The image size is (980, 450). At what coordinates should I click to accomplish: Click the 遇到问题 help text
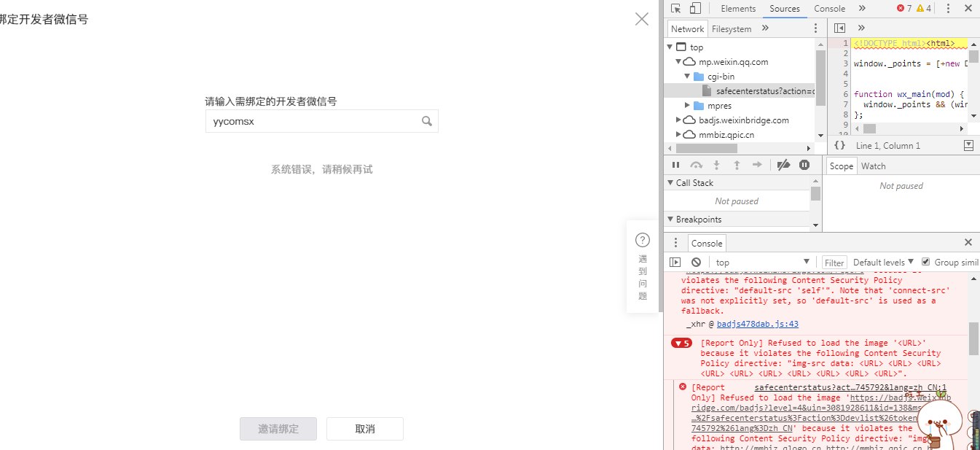click(643, 277)
